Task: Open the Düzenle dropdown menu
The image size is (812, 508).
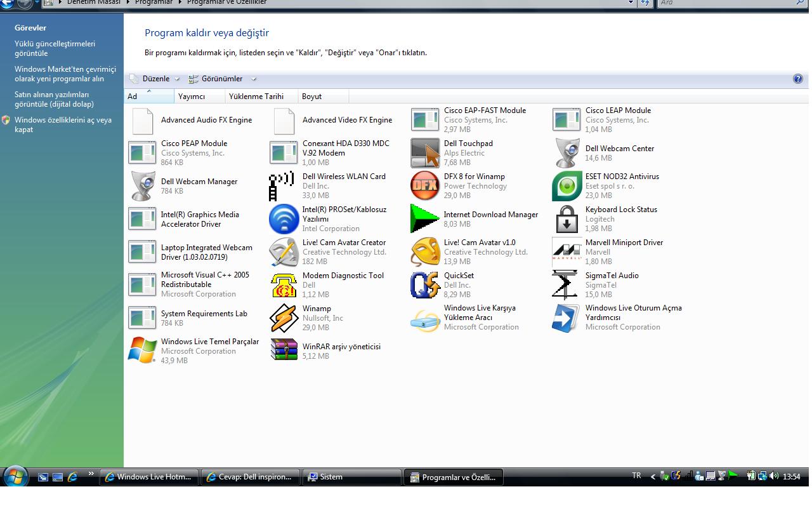Action: coord(155,79)
